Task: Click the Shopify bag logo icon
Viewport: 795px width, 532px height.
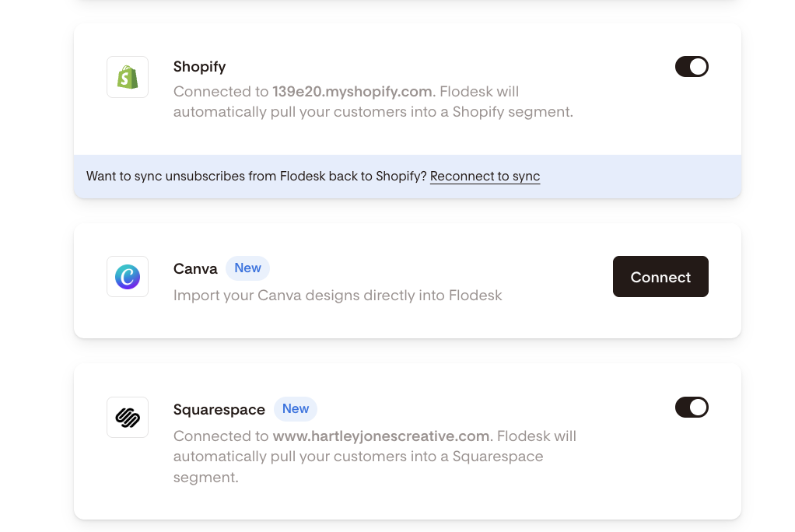Action: (128, 77)
